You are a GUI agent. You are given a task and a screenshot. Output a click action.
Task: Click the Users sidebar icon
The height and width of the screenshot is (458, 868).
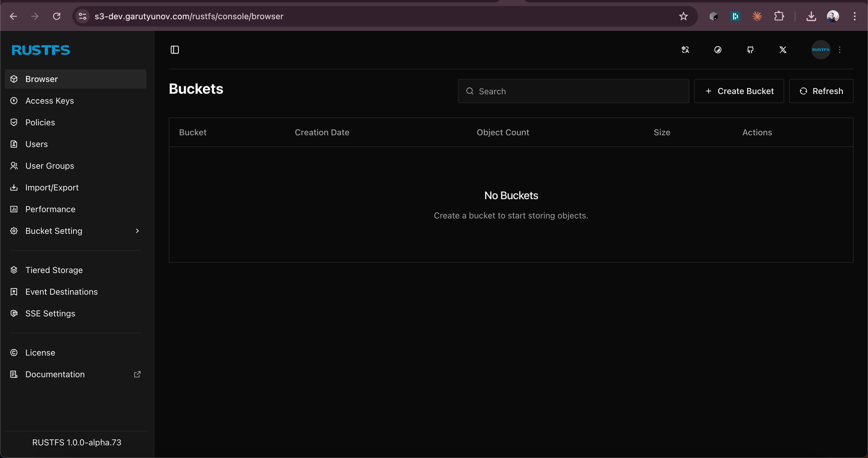tap(14, 144)
